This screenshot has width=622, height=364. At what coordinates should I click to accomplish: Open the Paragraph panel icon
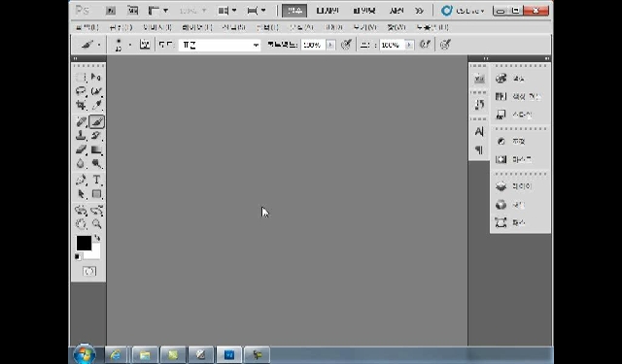pyautogui.click(x=479, y=150)
